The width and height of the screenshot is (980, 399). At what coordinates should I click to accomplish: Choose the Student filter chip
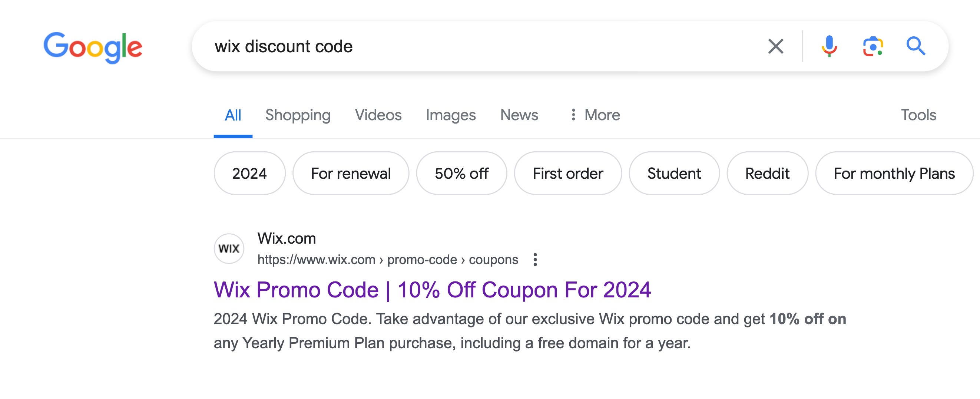pyautogui.click(x=674, y=174)
